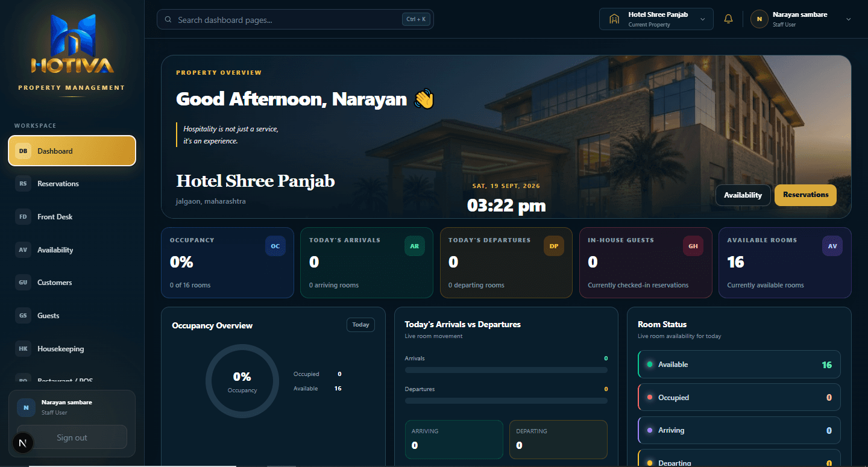Click the AV icon beside Availability in sidebar
Viewport: 868px width, 467px height.
tap(23, 249)
